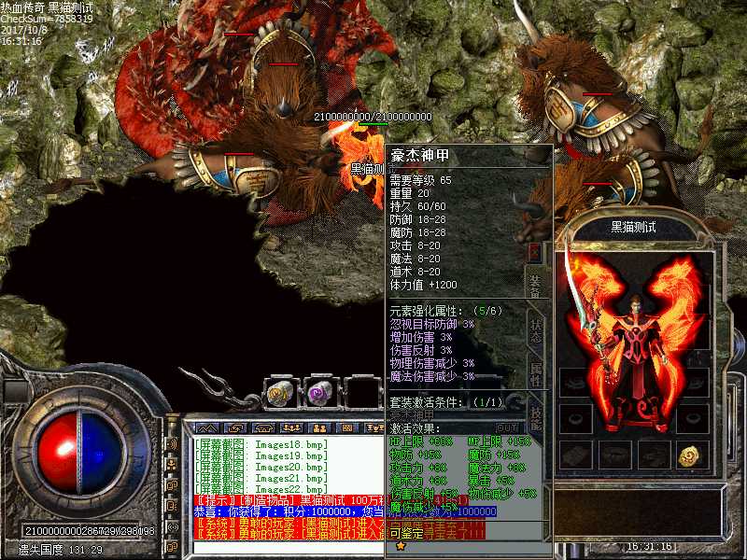Close the character panel with the red button
This screenshot has width=747, height=560.
click(535, 252)
